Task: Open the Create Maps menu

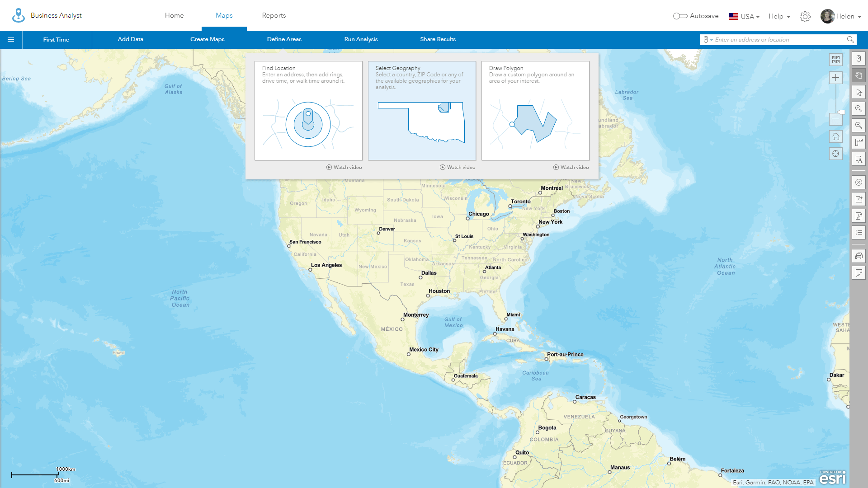Action: [x=208, y=40]
